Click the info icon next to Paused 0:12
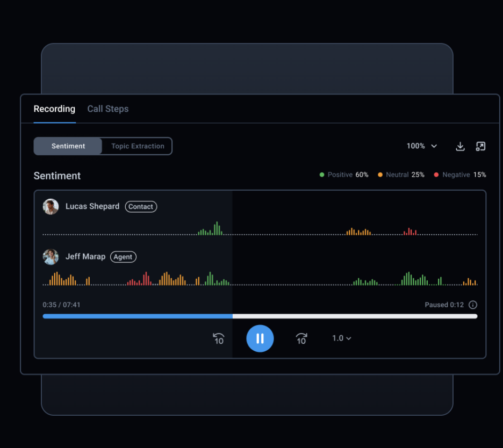 472,305
